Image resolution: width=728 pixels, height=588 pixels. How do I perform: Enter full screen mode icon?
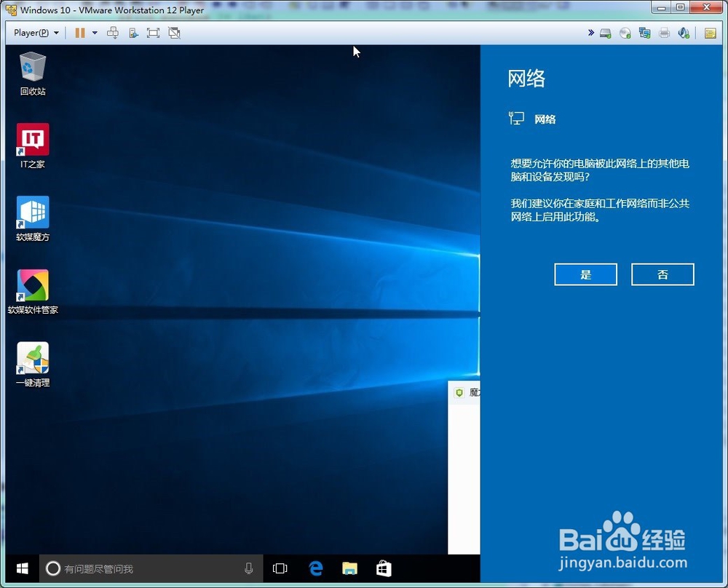point(153,33)
